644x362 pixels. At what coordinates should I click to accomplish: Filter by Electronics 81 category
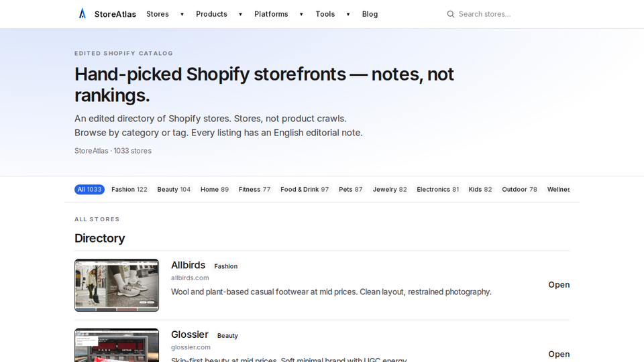coord(437,189)
